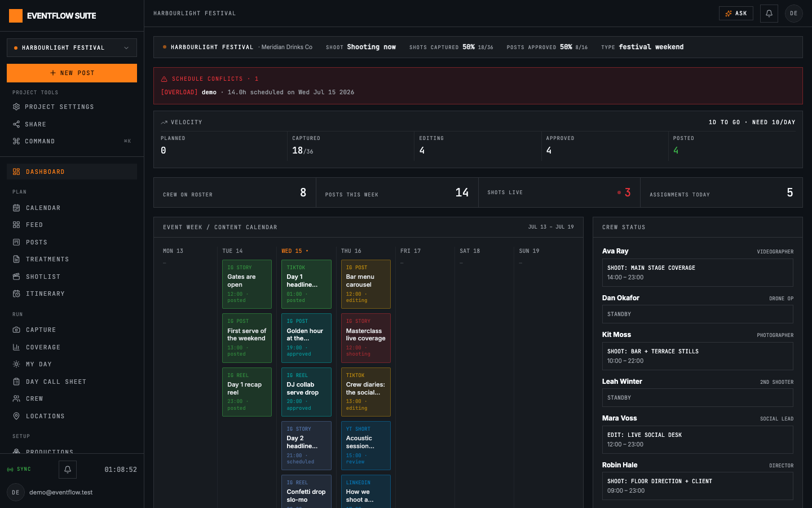
Task: Open the Feed icon in sidebar
Action: pyautogui.click(x=16, y=225)
